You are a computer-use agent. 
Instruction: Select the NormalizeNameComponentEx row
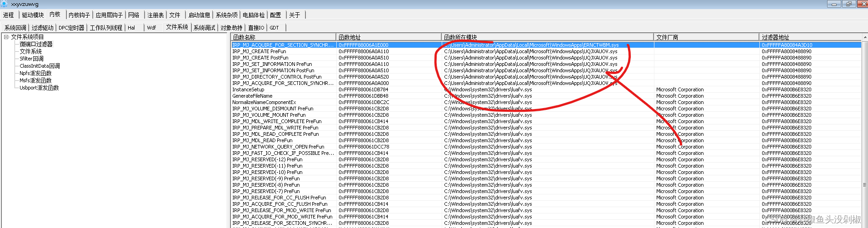click(x=546, y=102)
